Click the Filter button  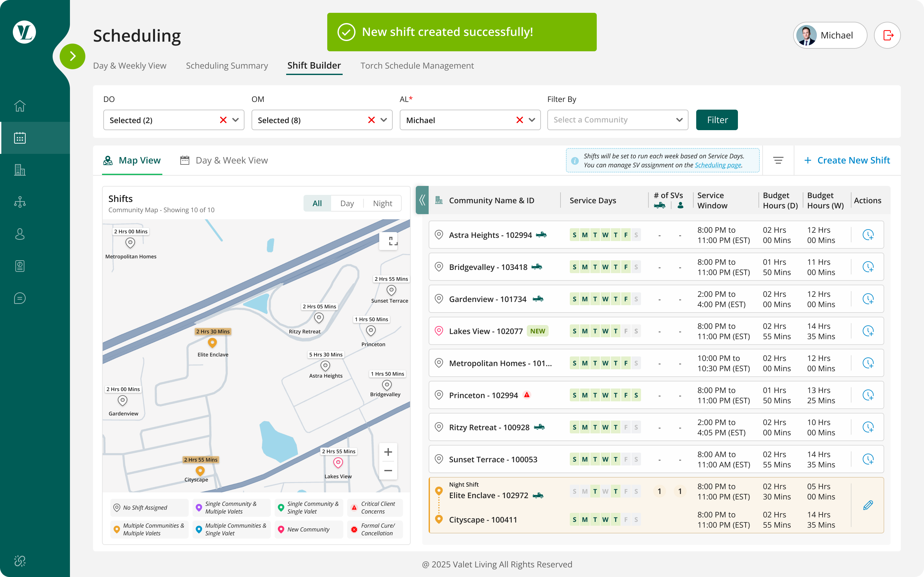(717, 120)
